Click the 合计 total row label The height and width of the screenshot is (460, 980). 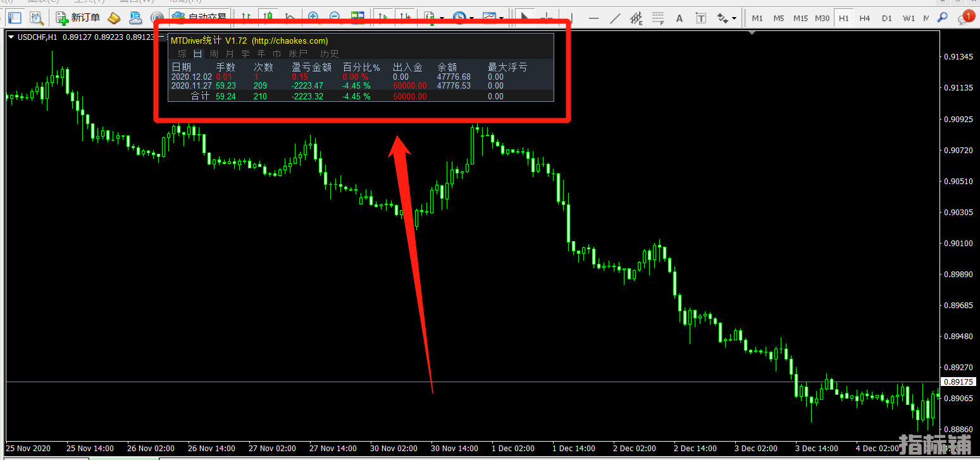point(201,96)
